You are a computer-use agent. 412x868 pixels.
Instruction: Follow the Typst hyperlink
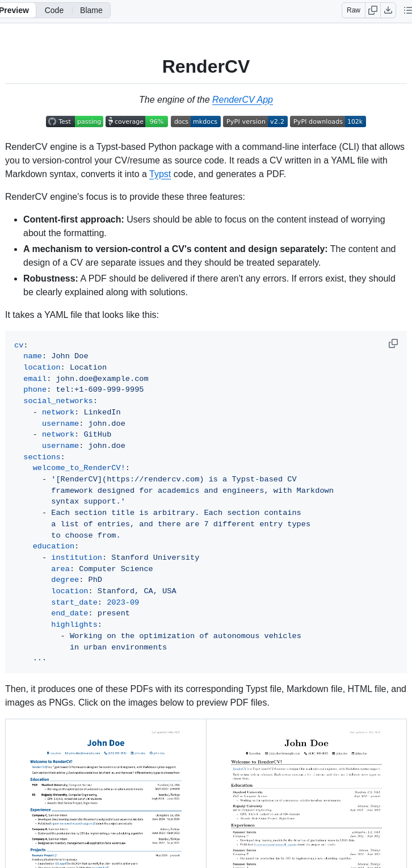click(160, 174)
